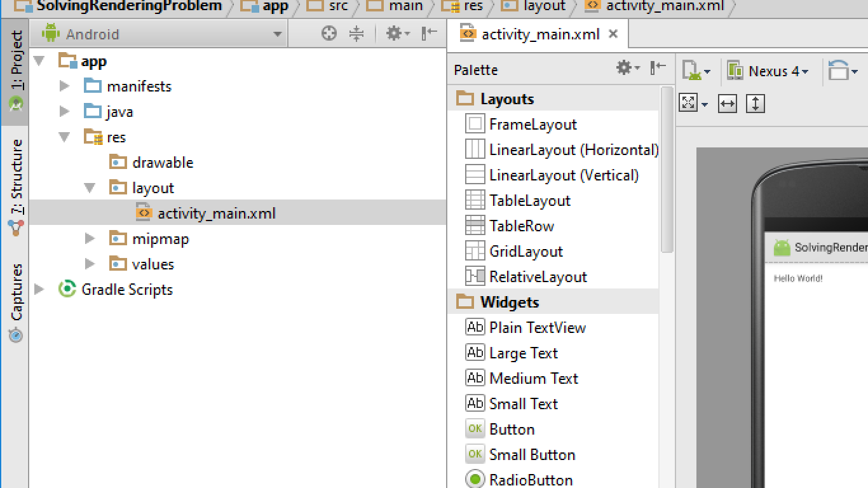868x488 pixels.
Task: Select RadioButton widget in the palette
Action: 520,480
